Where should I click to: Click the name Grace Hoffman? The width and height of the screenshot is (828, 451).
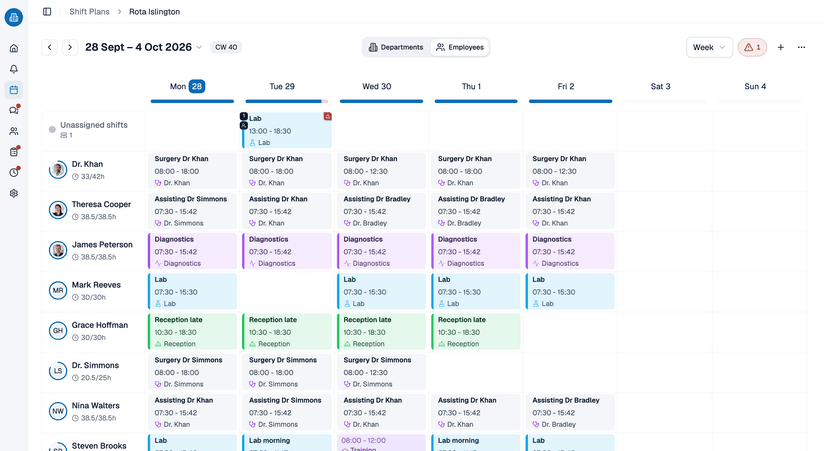pyautogui.click(x=100, y=325)
